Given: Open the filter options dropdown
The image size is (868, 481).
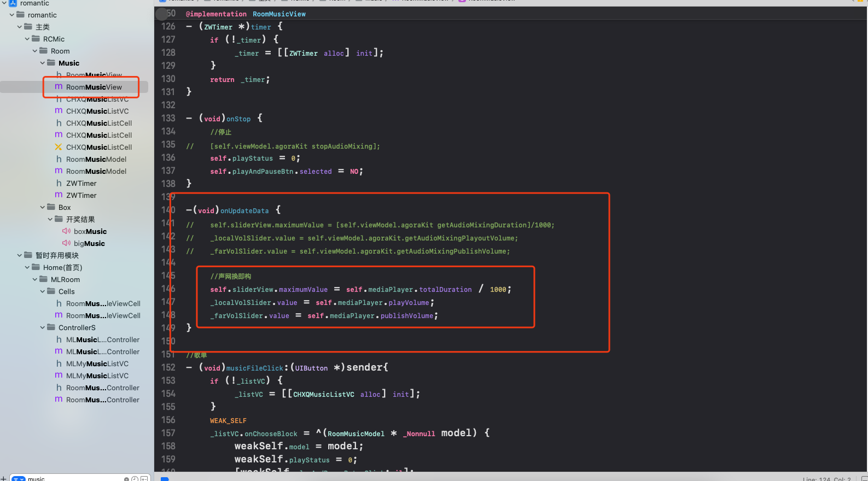Looking at the screenshot, I should (x=19, y=479).
